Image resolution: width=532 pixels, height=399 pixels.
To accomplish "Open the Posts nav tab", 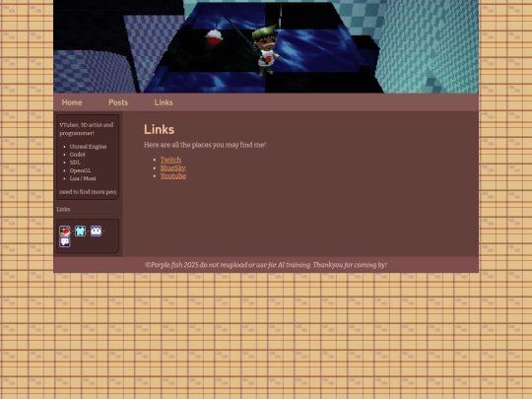I will [118, 102].
